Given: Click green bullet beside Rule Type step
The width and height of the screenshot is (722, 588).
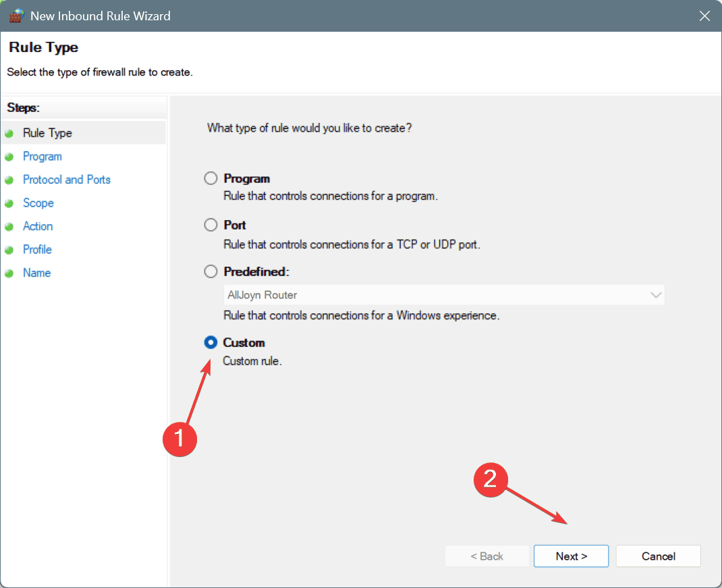Looking at the screenshot, I should 9,134.
